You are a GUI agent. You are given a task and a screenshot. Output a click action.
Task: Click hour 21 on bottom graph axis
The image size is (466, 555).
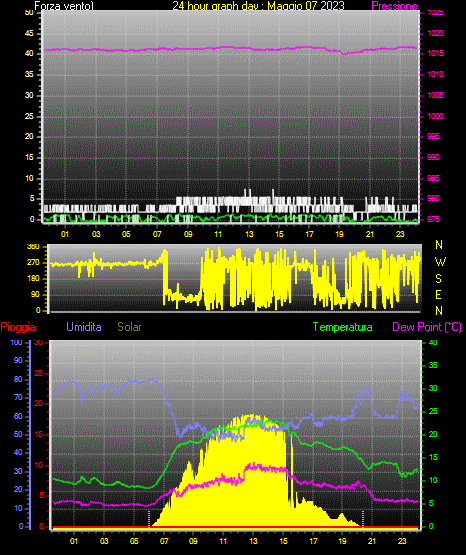pyautogui.click(x=372, y=541)
